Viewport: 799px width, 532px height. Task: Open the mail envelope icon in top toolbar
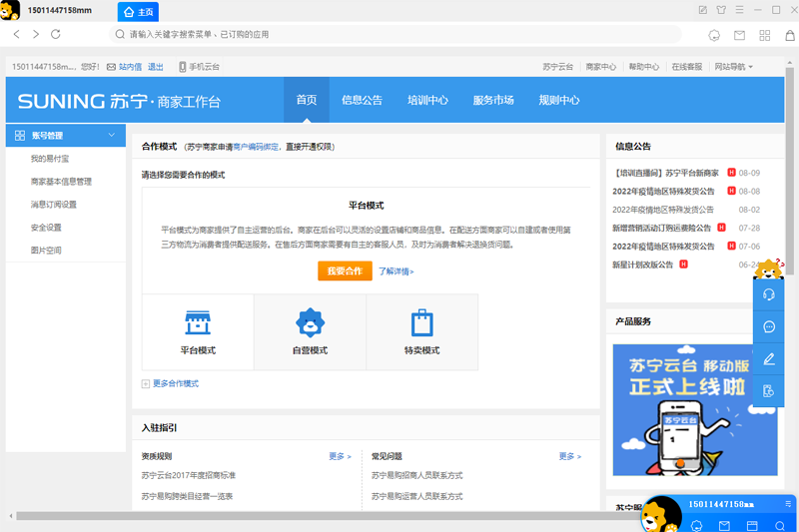(x=739, y=35)
